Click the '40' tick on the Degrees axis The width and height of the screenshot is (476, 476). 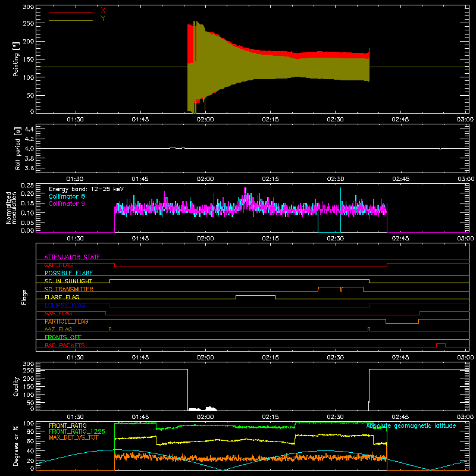[x=30, y=451]
